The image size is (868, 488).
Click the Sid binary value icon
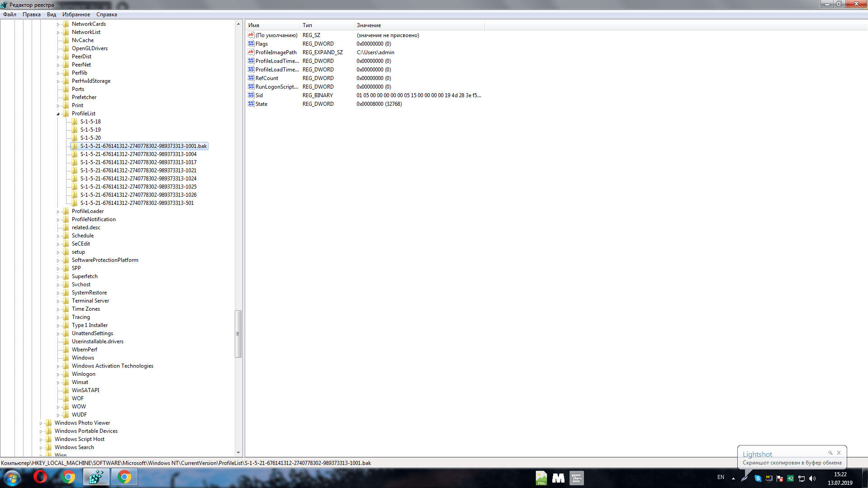(251, 95)
